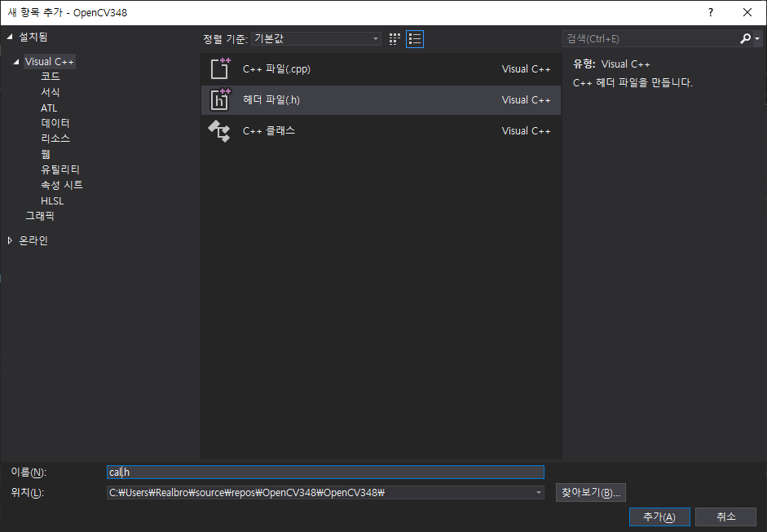Focus the 검색(Ctrl+E) search box
This screenshot has width=767, height=532.
click(650, 38)
